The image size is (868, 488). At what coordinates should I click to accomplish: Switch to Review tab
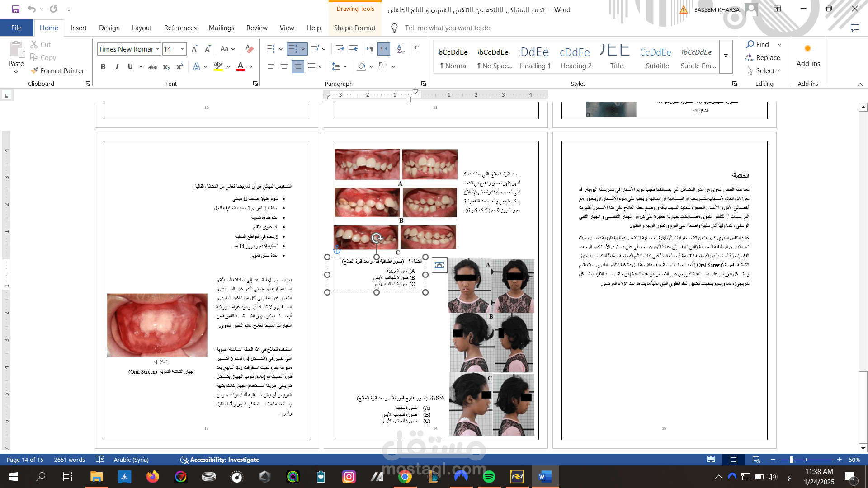point(257,28)
